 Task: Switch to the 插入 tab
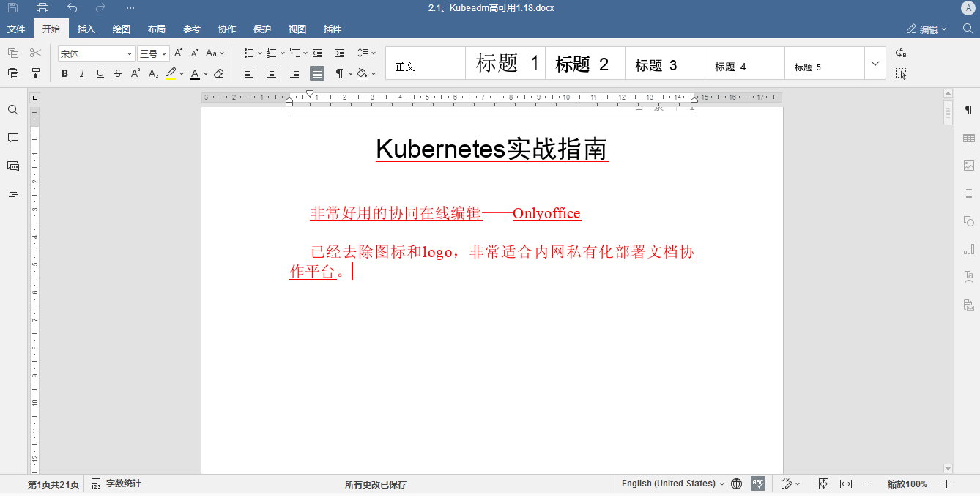tap(86, 29)
